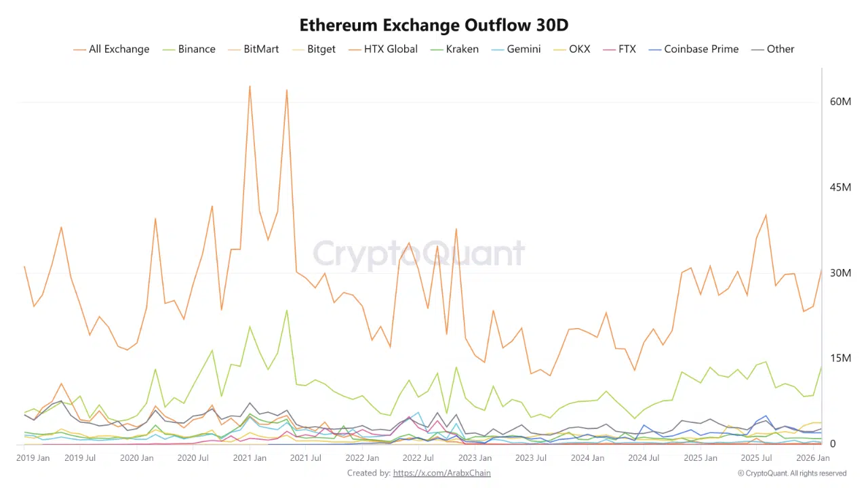Viewport: 868px width, 488px height.
Task: Click the CryptoQuant copyright notice
Action: pos(791,473)
